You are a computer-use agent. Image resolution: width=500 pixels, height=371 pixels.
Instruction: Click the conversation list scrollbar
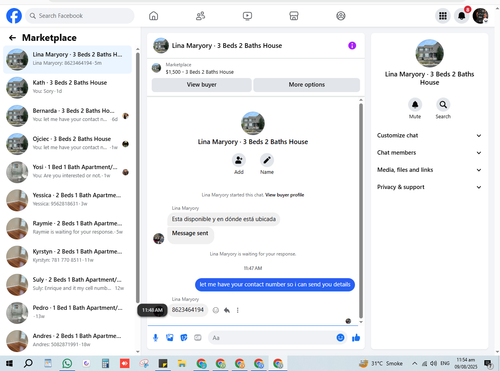138,177
